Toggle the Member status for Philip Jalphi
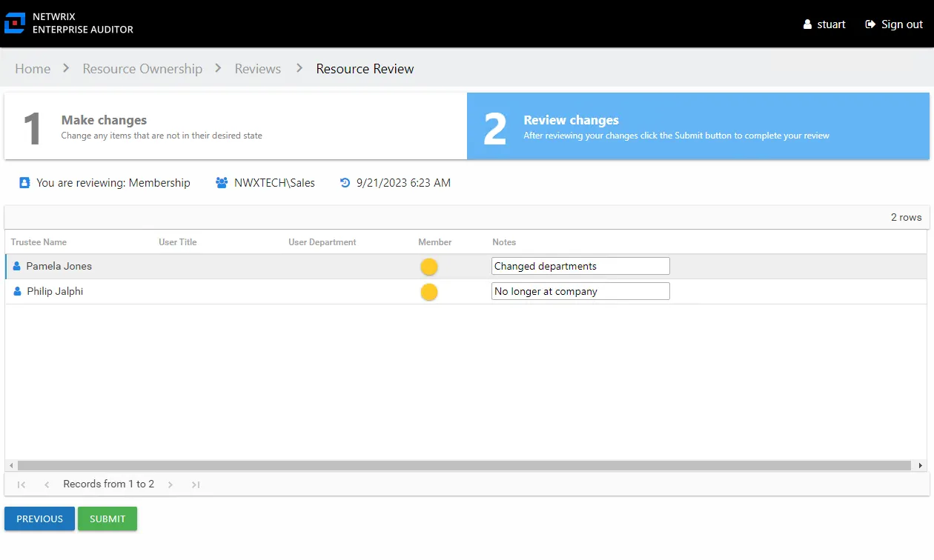The height and width of the screenshot is (560, 934). coord(429,292)
